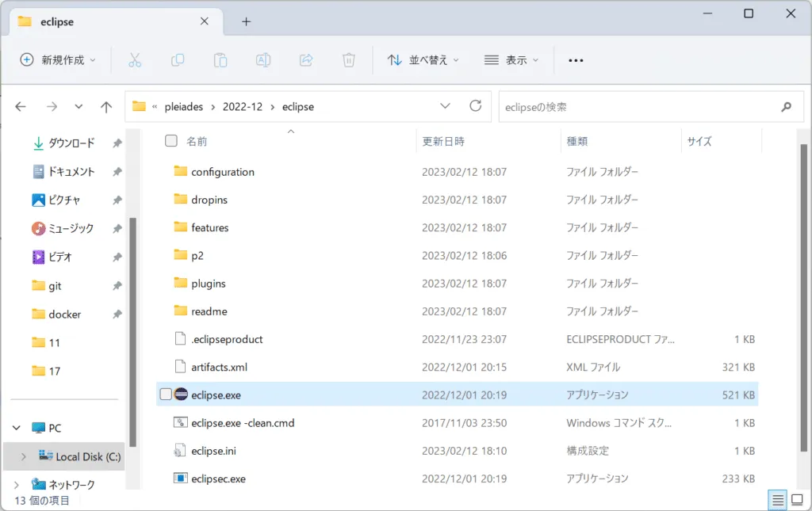Image resolution: width=812 pixels, height=511 pixels.
Task: Unpin ダウンロード using its pin icon
Action: point(117,143)
